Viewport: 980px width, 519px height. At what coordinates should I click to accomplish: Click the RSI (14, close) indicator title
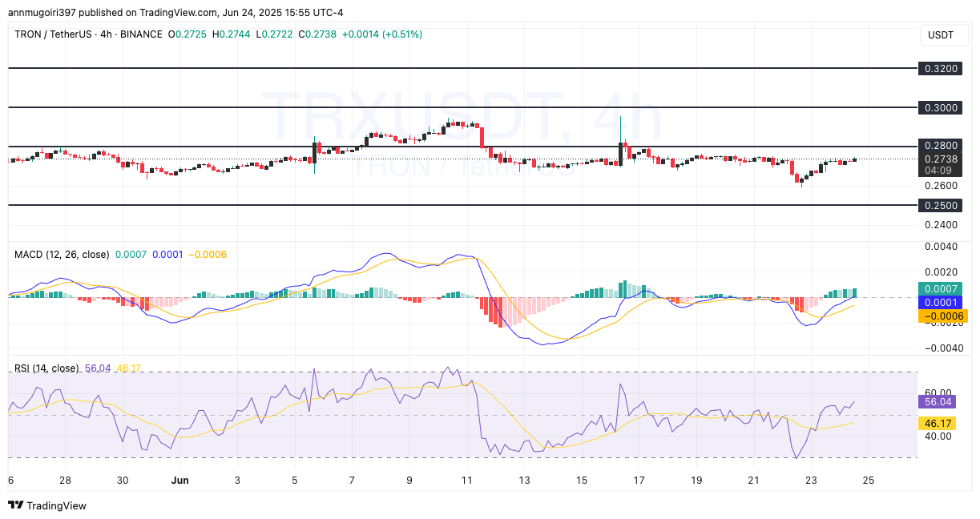46,368
